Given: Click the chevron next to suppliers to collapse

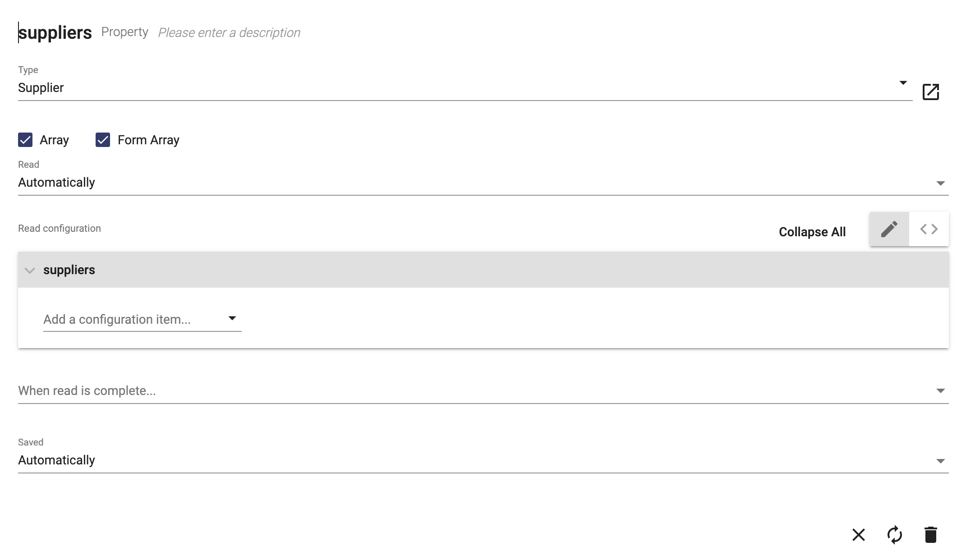Looking at the screenshot, I should pyautogui.click(x=30, y=270).
